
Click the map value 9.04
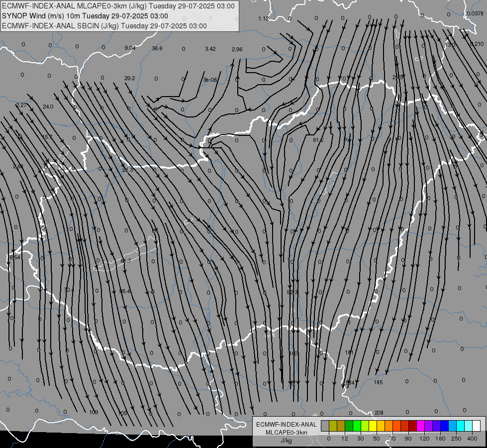tap(130, 48)
